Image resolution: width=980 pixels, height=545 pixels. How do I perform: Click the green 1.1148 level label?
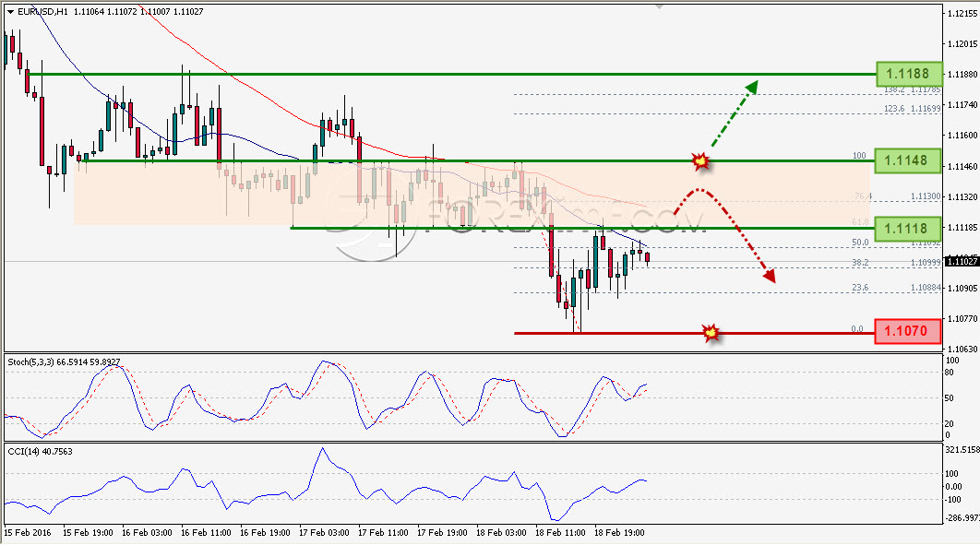coord(907,160)
